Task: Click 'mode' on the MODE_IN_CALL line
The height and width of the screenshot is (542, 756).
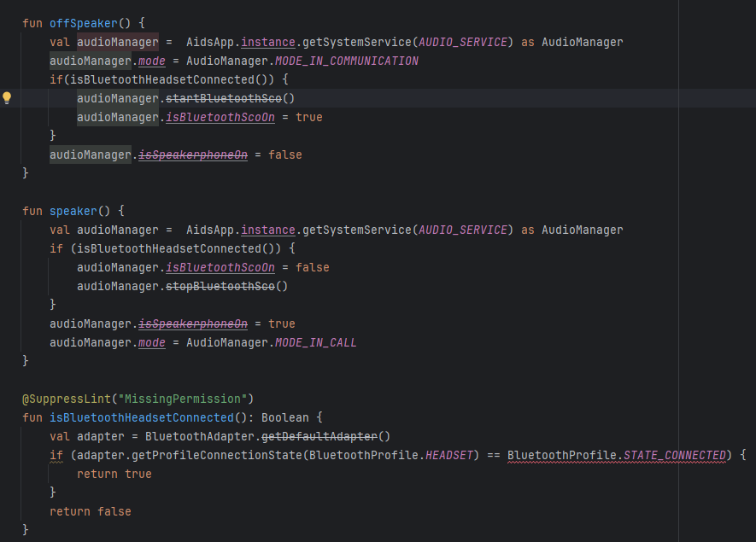Action: [152, 342]
